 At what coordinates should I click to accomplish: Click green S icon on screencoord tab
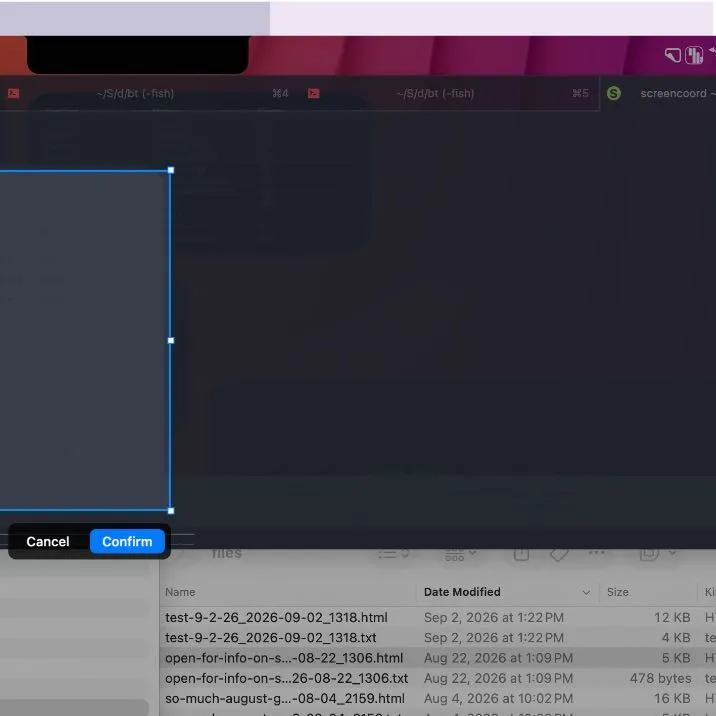(614, 93)
